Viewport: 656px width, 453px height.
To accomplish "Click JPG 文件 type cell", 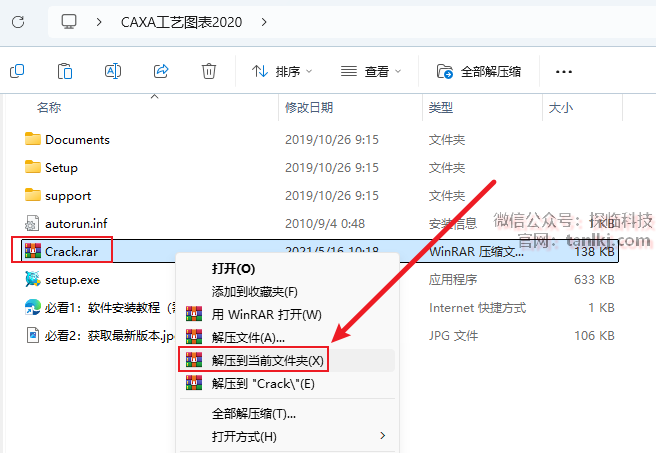I will (x=453, y=335).
